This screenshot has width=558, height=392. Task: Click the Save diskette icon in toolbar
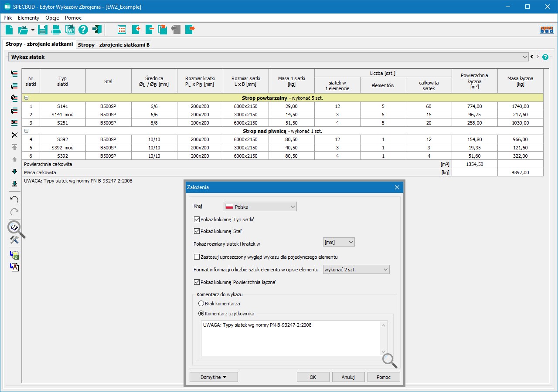click(x=43, y=30)
